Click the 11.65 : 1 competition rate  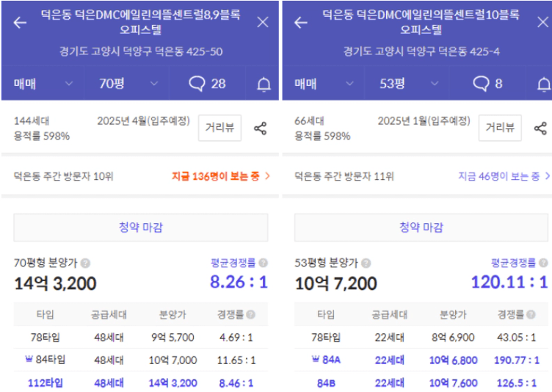(x=236, y=360)
